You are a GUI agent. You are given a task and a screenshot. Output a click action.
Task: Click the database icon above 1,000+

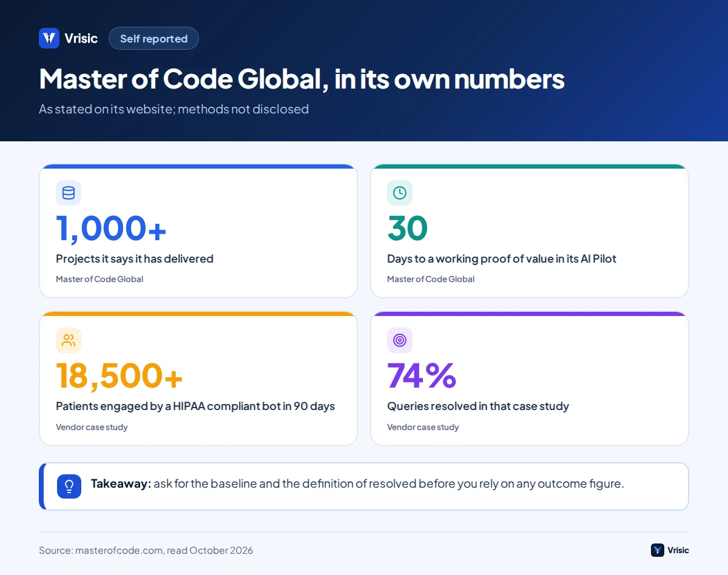pyautogui.click(x=69, y=193)
